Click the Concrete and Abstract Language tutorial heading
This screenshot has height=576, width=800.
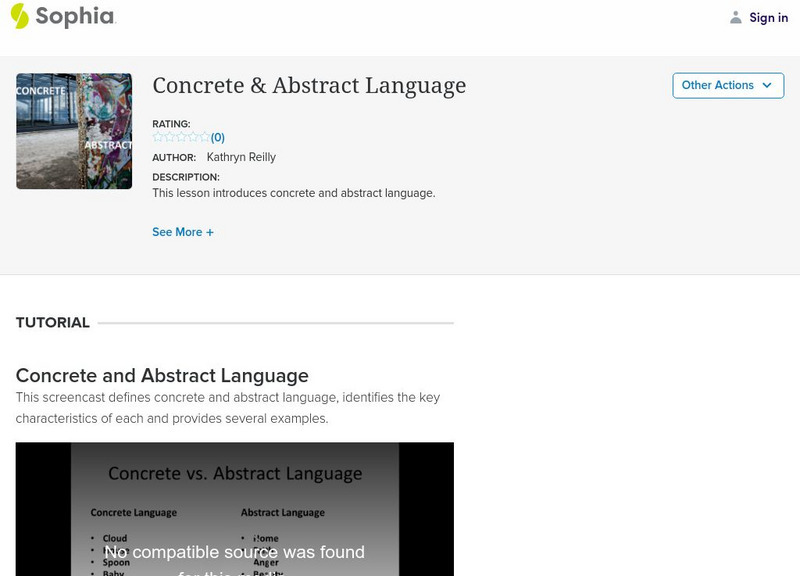tap(162, 375)
